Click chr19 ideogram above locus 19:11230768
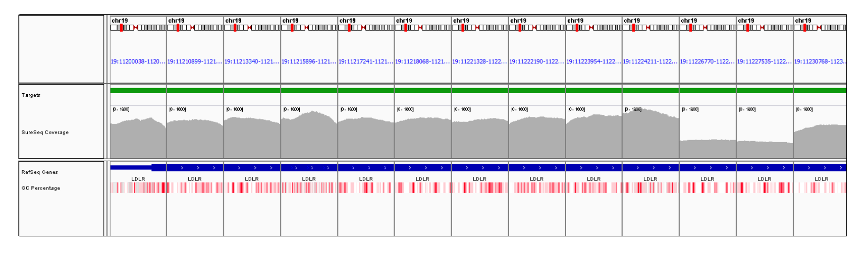Viewport: 868px width, 253px height. point(820,28)
